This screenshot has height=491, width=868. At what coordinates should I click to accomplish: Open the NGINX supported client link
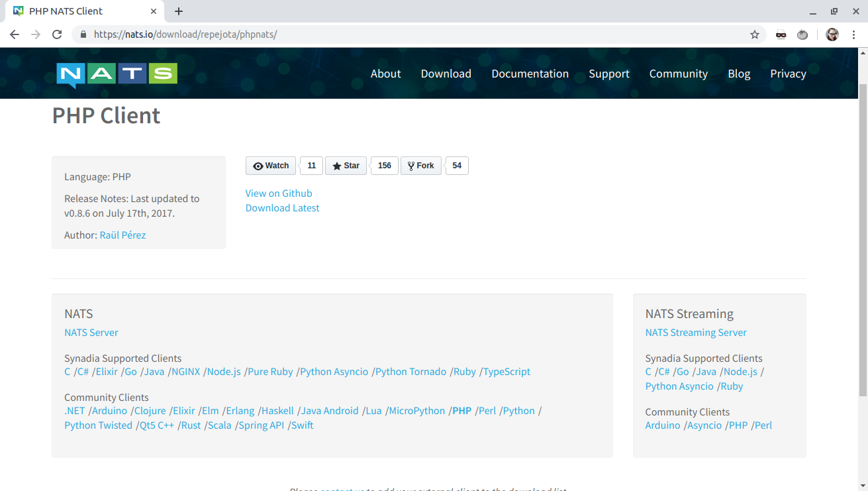click(x=185, y=372)
